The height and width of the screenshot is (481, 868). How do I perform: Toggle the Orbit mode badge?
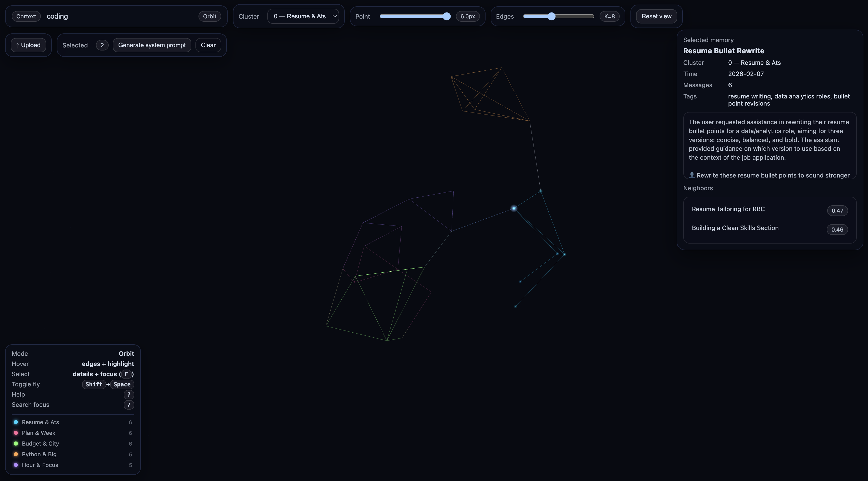(x=209, y=16)
